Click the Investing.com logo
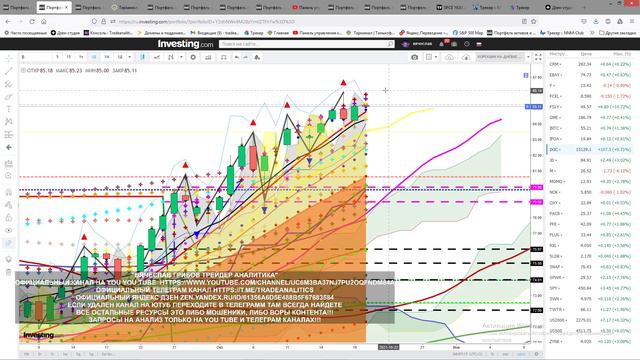Screen dimensions: 640x360 [x=185, y=44]
